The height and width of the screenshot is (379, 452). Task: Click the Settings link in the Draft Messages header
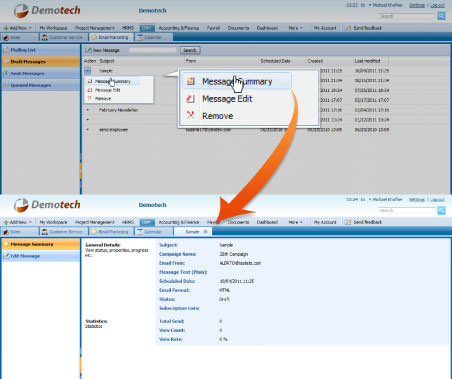pos(417,5)
